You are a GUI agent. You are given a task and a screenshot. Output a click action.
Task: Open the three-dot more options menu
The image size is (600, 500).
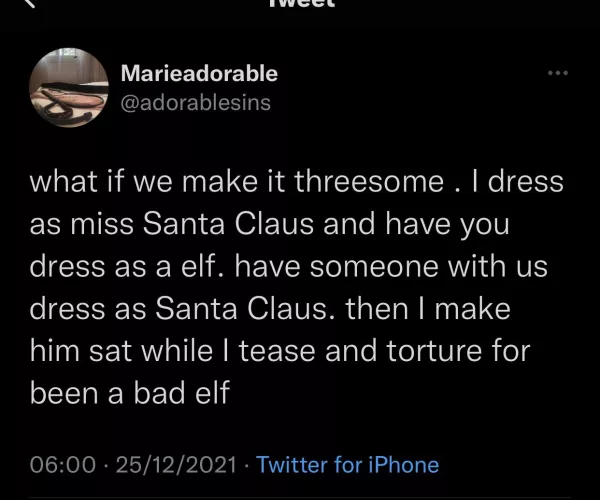point(558,73)
